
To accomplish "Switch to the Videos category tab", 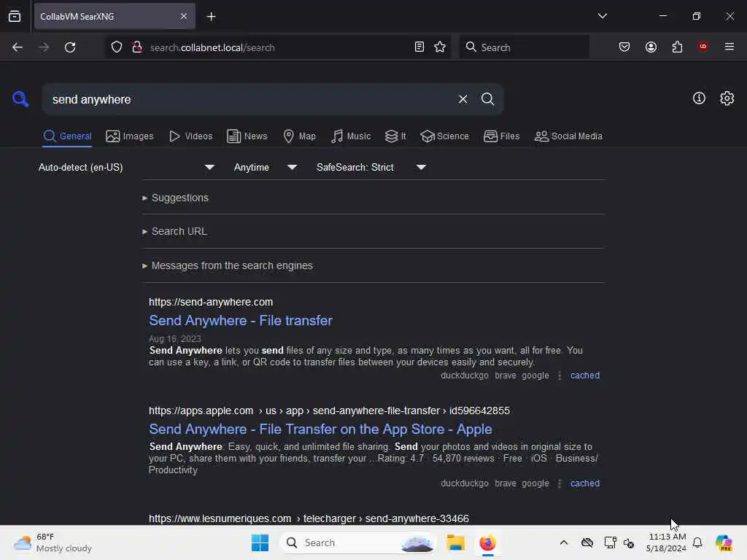I will coord(191,136).
